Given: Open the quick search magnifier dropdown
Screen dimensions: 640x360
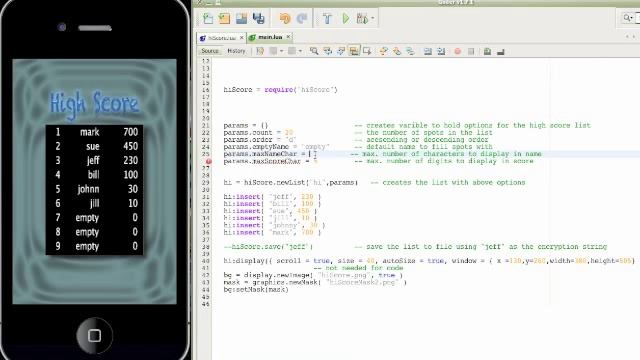Looking at the screenshot, I should pos(628,18).
